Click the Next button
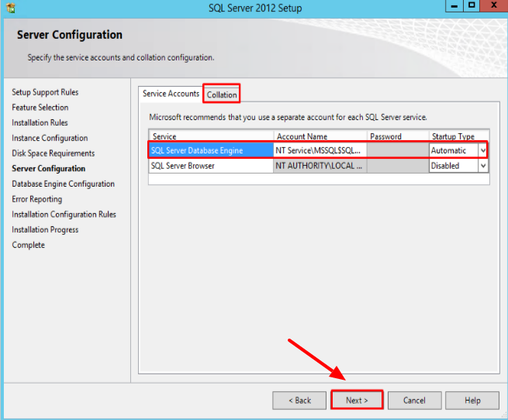508x420 pixels. coord(357,401)
